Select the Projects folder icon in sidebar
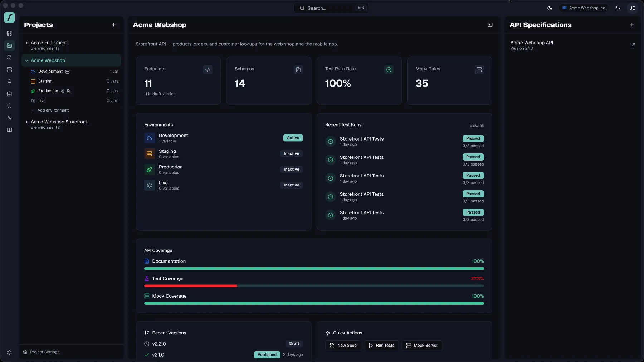This screenshot has height=362, width=644. click(9, 45)
